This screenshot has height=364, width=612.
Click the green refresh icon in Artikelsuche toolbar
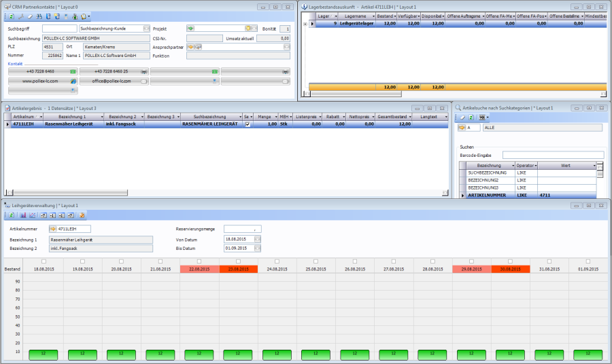[471, 117]
